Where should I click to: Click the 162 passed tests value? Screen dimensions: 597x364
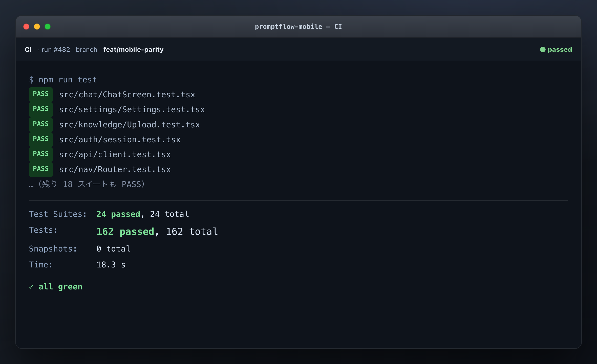point(125,232)
